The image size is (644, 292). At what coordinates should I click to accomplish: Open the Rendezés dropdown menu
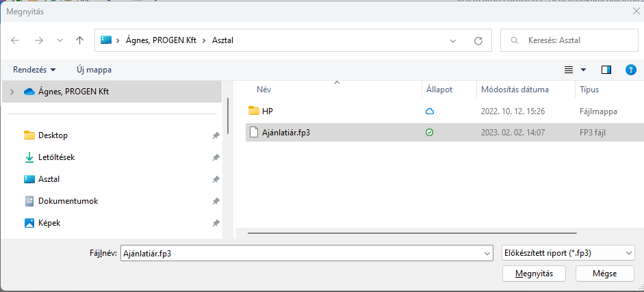coord(34,70)
